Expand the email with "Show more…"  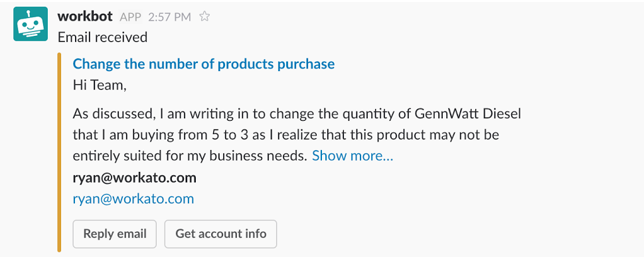click(x=353, y=156)
